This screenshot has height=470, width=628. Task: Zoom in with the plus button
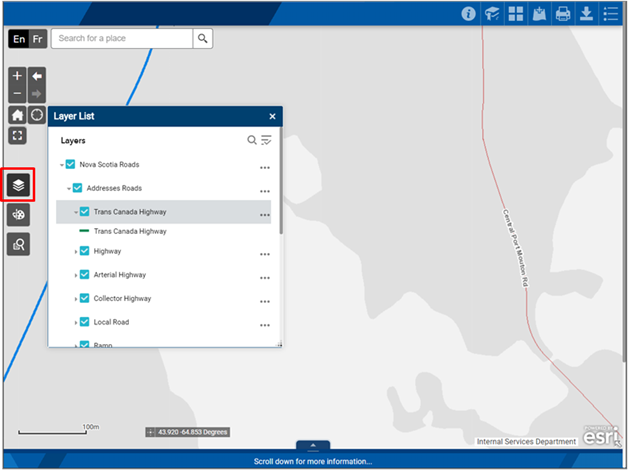[x=17, y=76]
